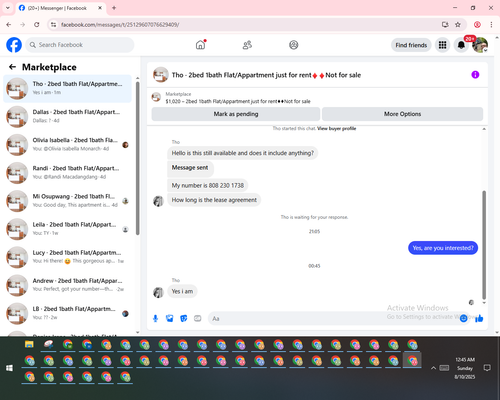Open File Explorer from taskbar
This screenshot has width=500, height=400.
(29, 344)
